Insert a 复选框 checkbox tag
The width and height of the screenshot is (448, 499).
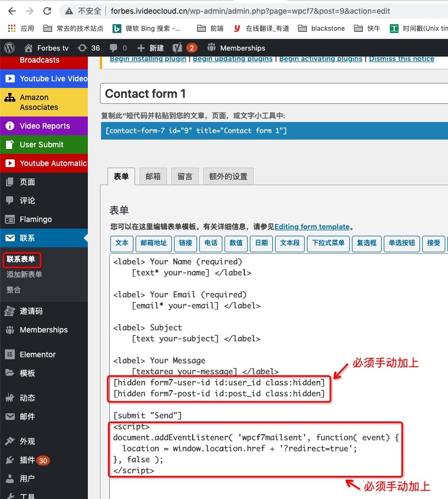(366, 243)
